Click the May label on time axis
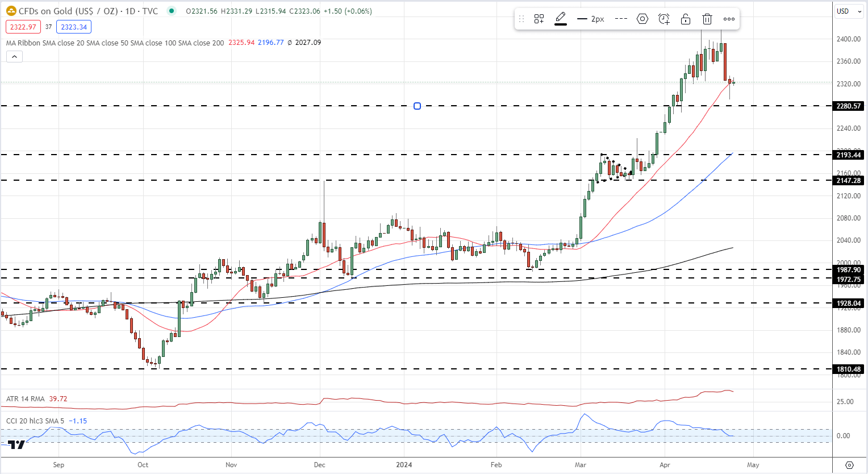 (753, 465)
